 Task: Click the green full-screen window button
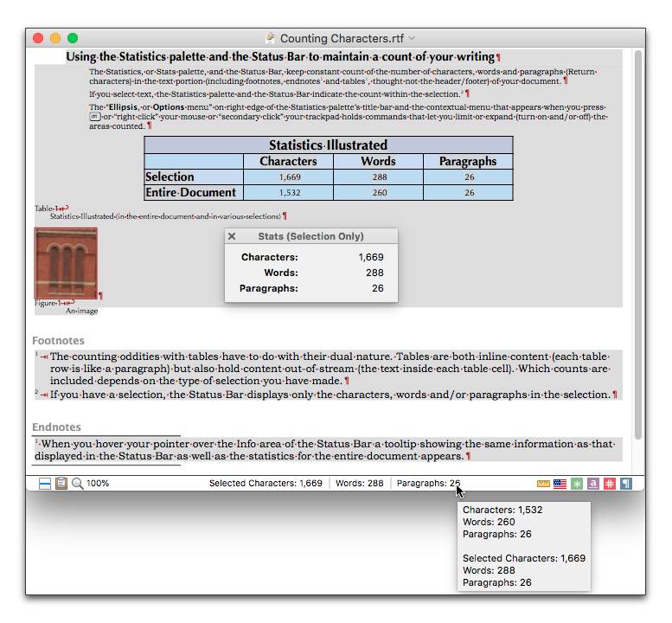tap(73, 38)
